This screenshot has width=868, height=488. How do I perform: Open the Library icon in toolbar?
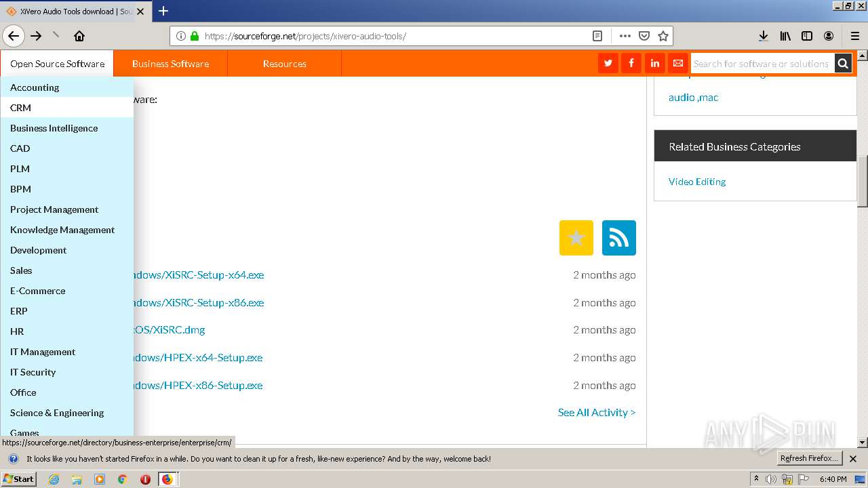[x=785, y=36]
